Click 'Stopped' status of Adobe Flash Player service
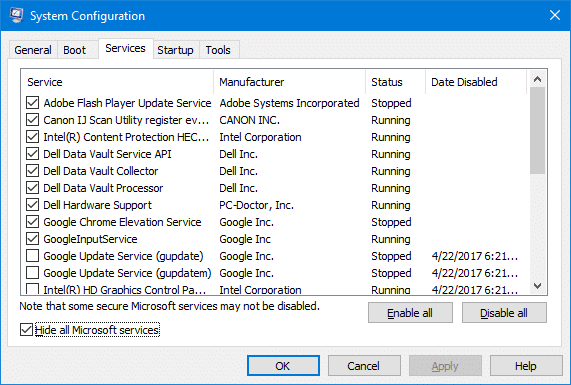Image resolution: width=571 pixels, height=385 pixels. pos(391,103)
